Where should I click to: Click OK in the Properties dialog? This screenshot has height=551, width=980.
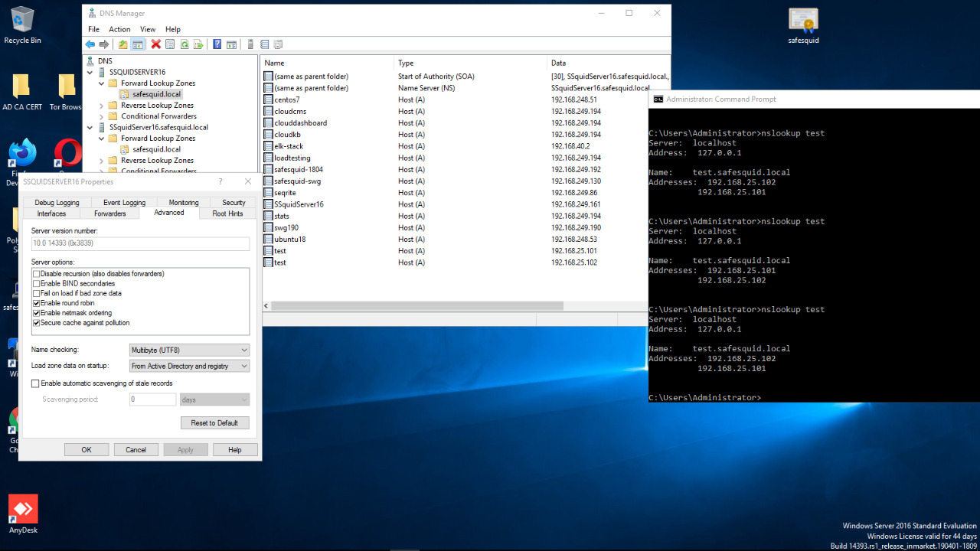coord(87,450)
